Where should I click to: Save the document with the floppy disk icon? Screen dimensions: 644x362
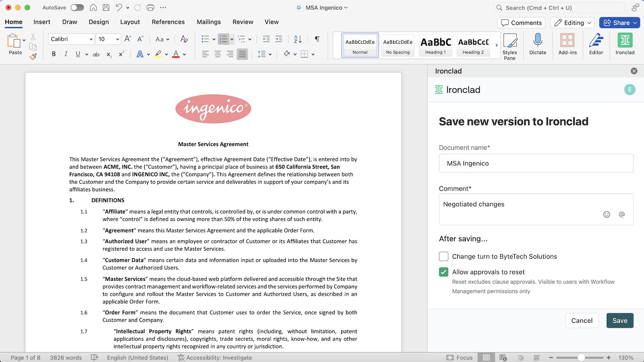106,8
